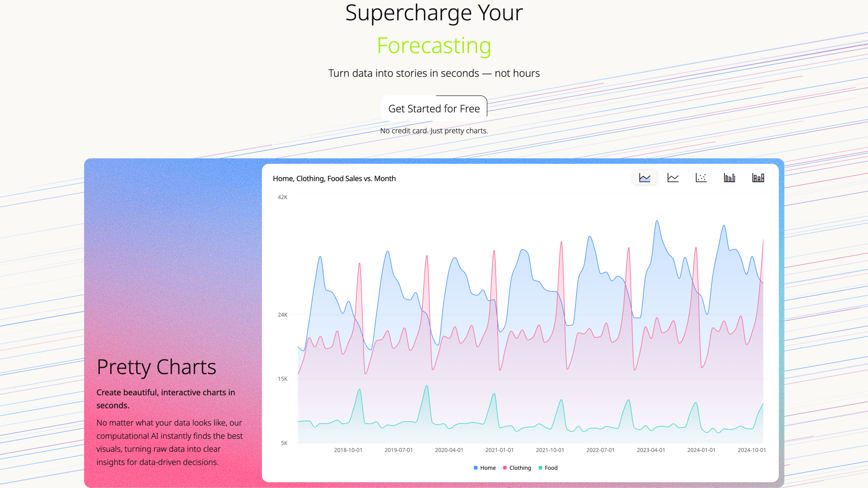
Task: Open the currently selected area chart option
Action: pos(645,178)
